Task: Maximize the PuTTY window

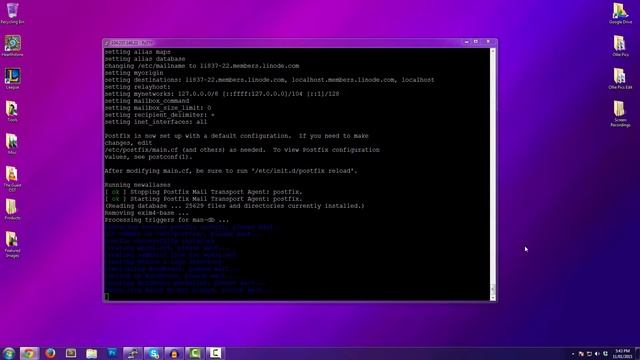Action: [x=476, y=42]
